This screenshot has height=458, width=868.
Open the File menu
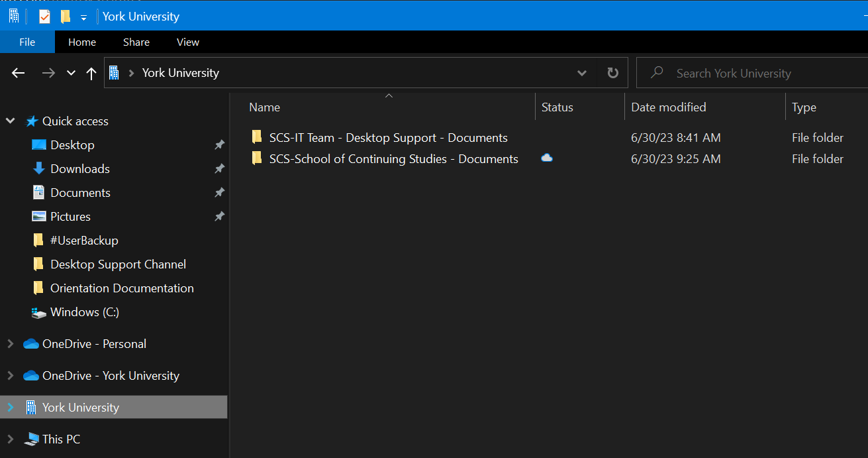click(x=27, y=42)
